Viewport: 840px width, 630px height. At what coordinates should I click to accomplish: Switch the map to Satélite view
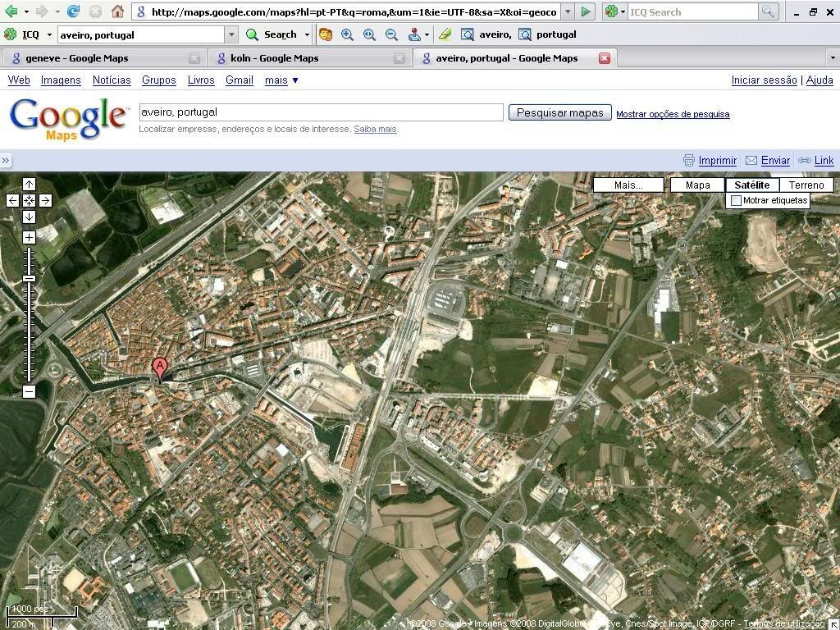coord(751,185)
